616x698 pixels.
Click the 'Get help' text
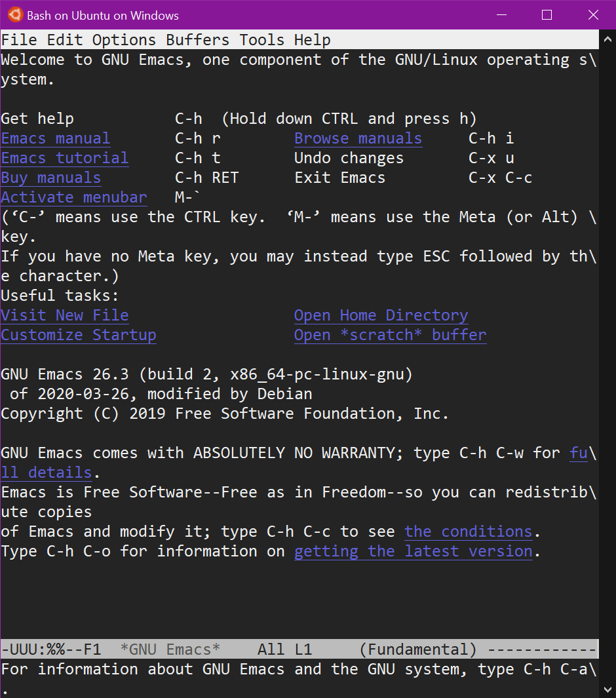(x=37, y=119)
